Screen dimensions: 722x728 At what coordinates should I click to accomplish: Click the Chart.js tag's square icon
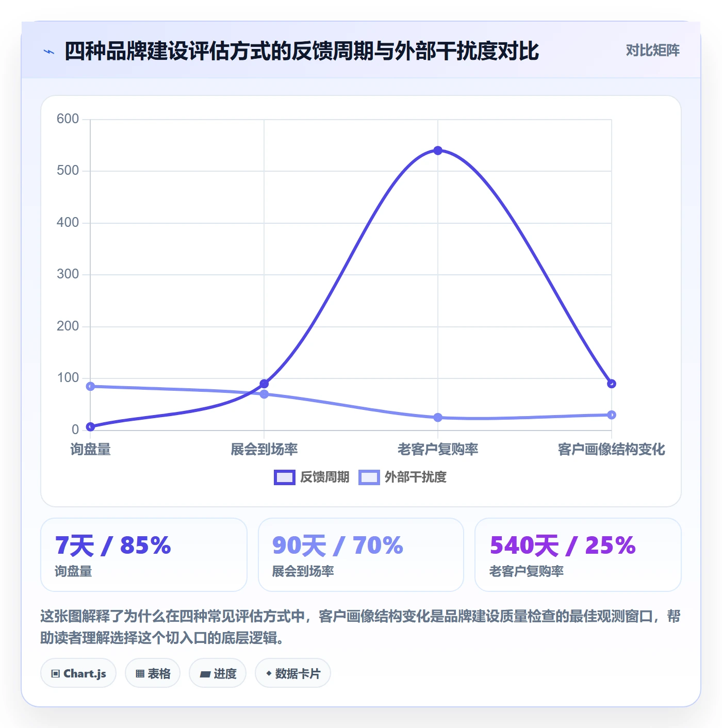pyautogui.click(x=56, y=674)
